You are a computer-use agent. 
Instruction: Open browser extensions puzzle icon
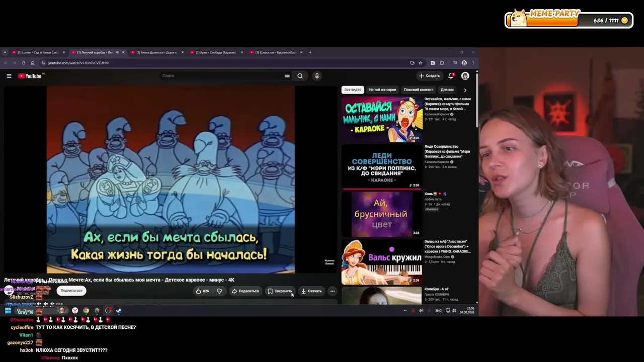click(x=442, y=63)
